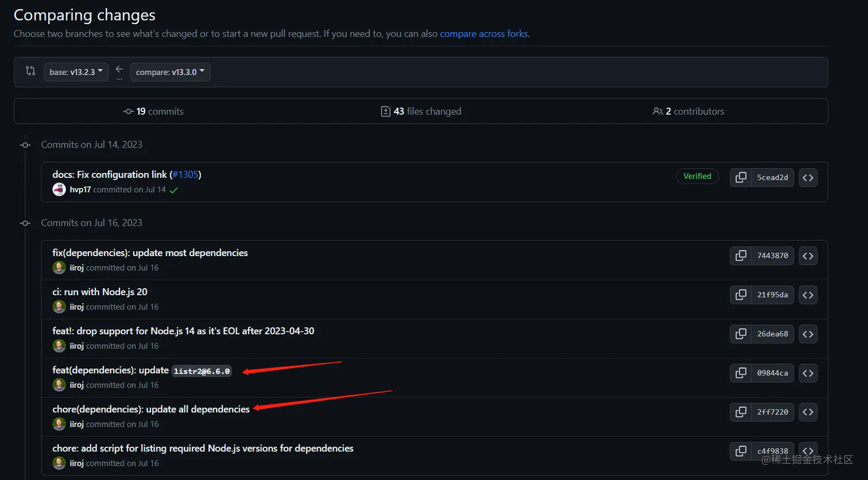
Task: Copy full SHA for commit 7443870
Action: pos(741,256)
